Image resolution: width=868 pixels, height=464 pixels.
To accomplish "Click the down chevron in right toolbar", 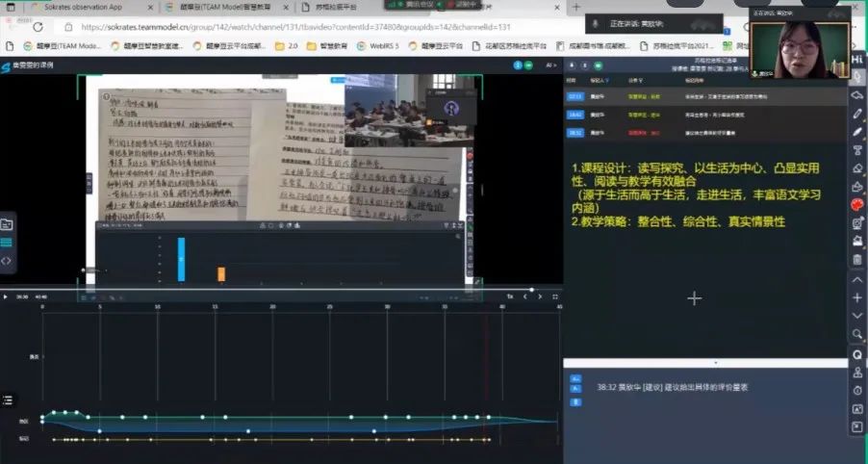I will (857, 315).
